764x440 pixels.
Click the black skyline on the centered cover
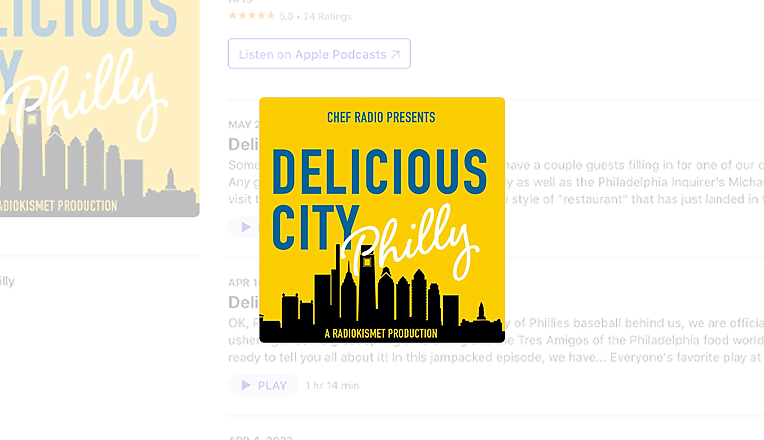[382, 295]
